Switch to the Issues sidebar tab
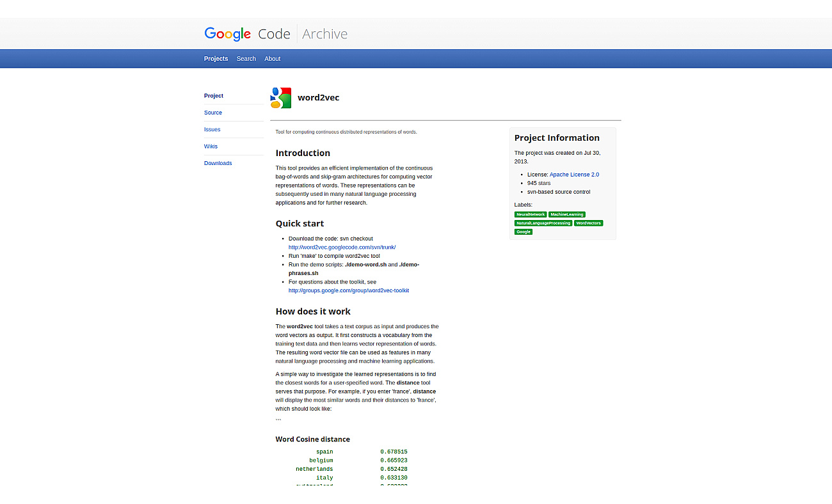832x504 pixels. click(212, 129)
